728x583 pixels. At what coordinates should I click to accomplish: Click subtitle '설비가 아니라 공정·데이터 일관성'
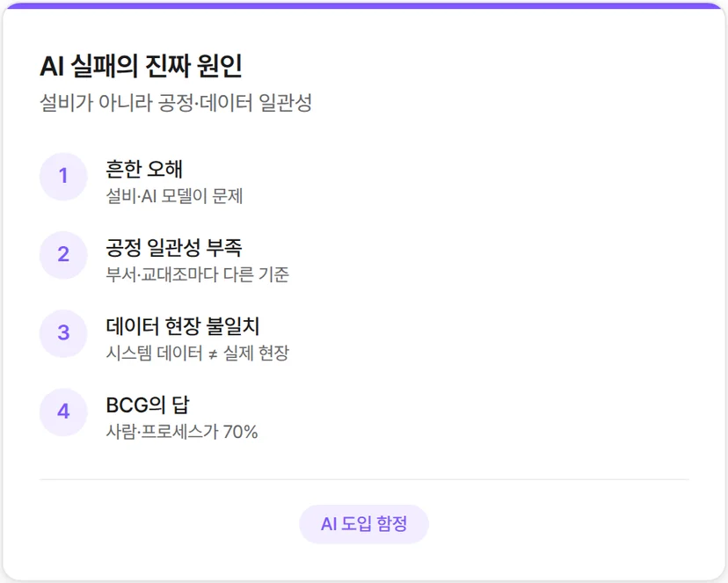point(176,103)
